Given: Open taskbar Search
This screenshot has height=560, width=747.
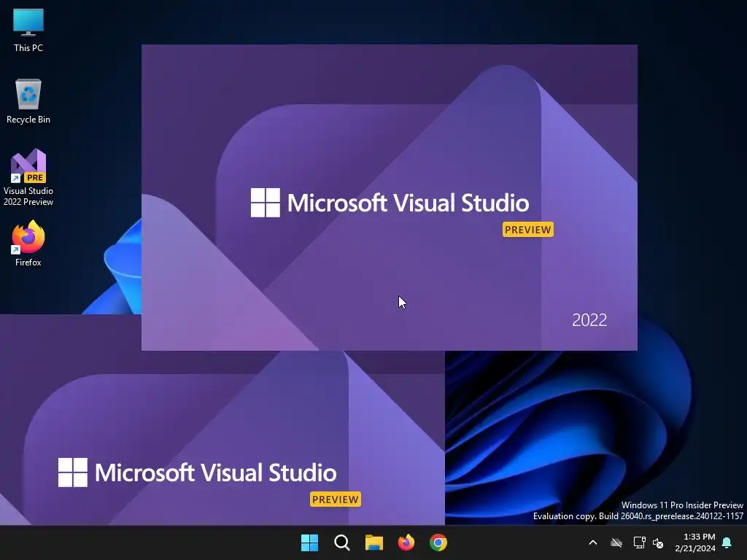Looking at the screenshot, I should pyautogui.click(x=341, y=542).
